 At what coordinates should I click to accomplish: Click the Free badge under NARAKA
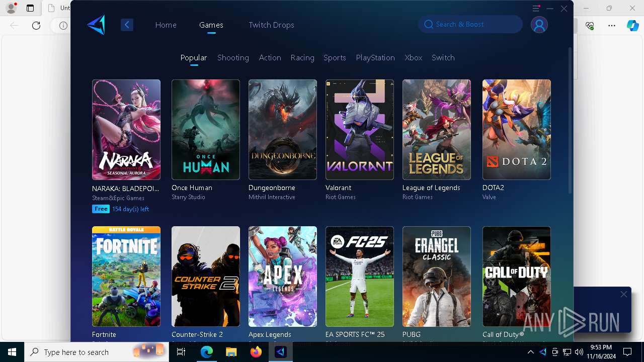(101, 209)
